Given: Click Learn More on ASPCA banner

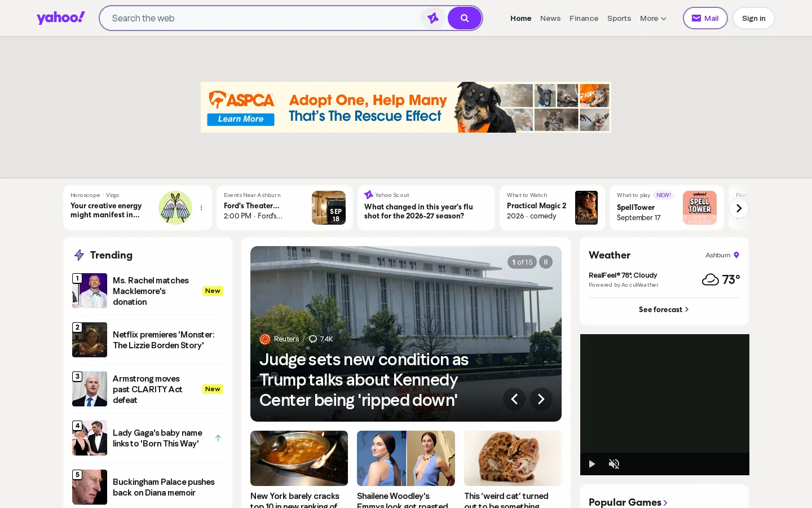Looking at the screenshot, I should click(x=241, y=119).
